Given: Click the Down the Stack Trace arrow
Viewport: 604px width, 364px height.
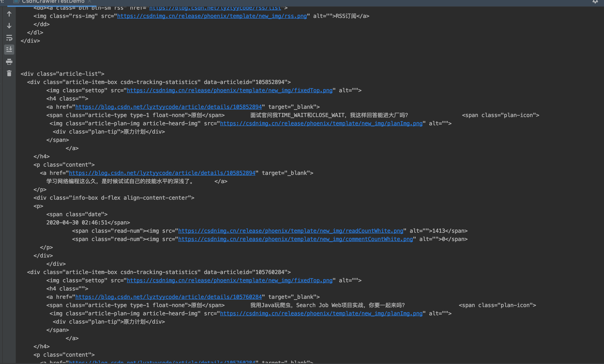Looking at the screenshot, I should (9, 26).
